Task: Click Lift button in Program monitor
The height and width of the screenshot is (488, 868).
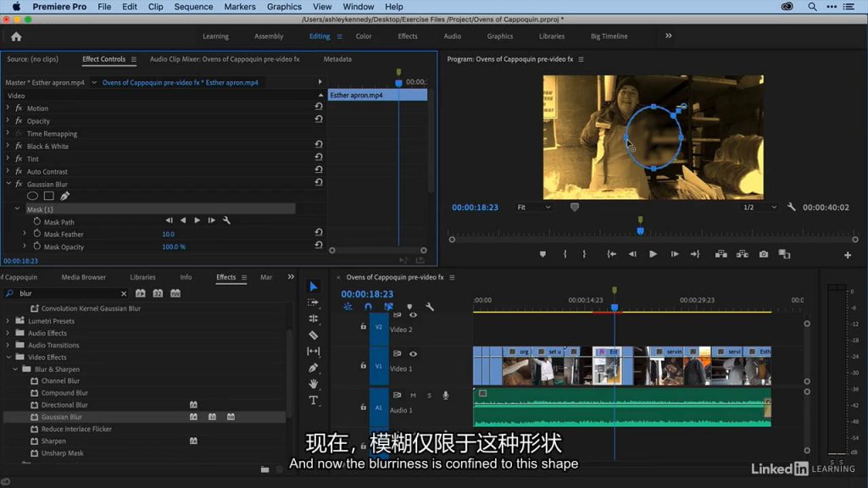Action: pyautogui.click(x=721, y=254)
